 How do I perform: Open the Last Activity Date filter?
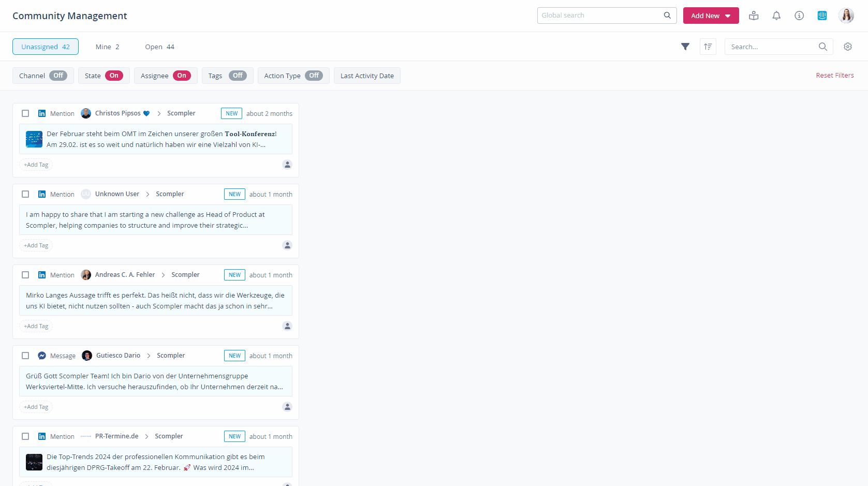click(367, 76)
